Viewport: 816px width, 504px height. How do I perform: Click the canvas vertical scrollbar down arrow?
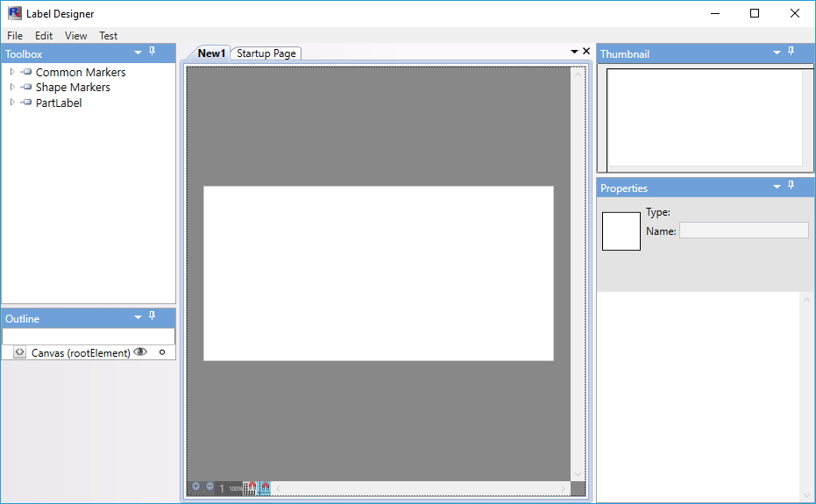pos(578,474)
